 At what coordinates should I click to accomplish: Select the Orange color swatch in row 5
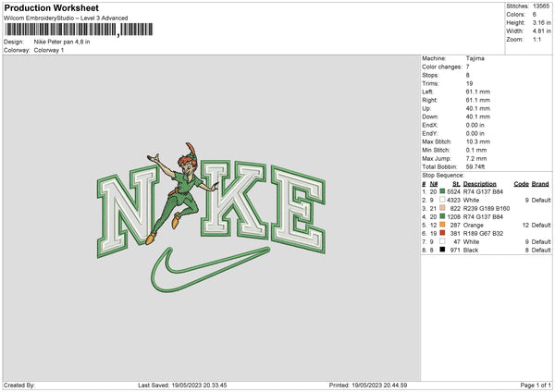click(x=442, y=225)
